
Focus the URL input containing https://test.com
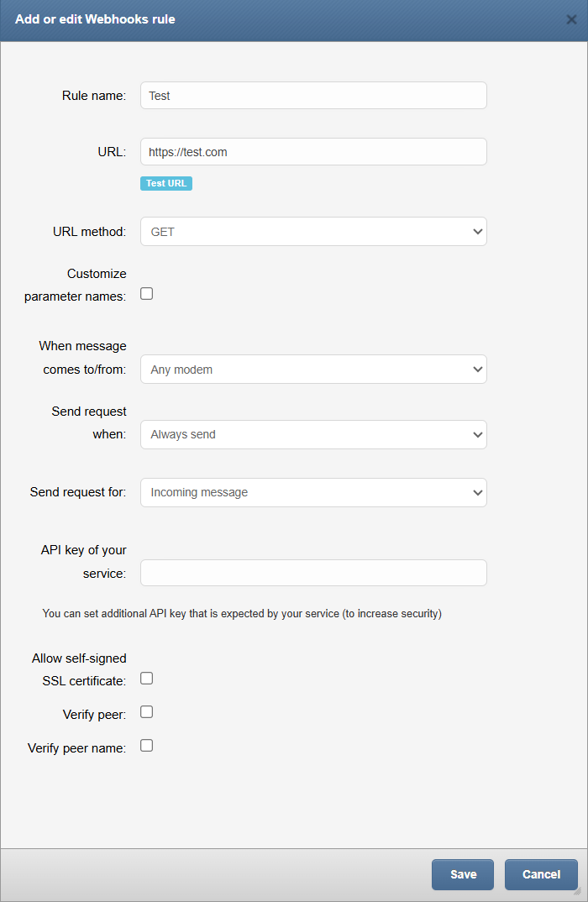pos(312,152)
